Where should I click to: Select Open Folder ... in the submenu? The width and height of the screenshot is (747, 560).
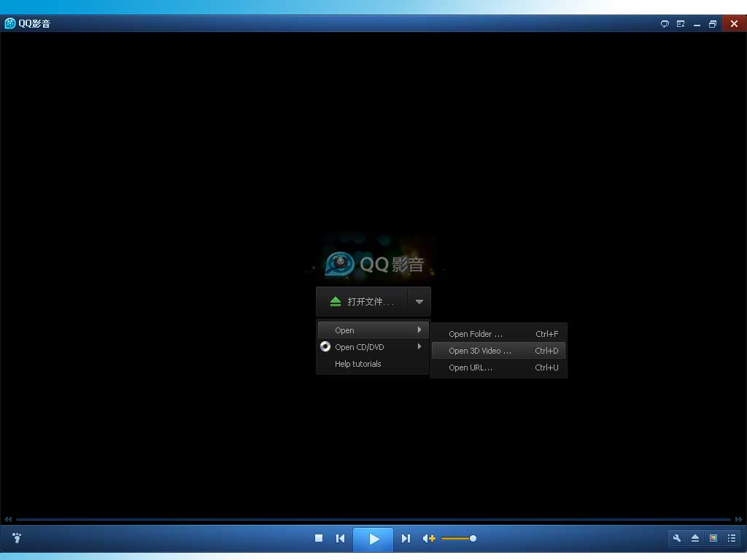498,334
